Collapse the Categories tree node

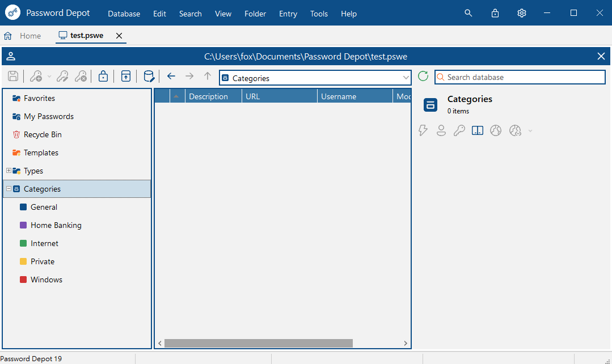coord(9,188)
